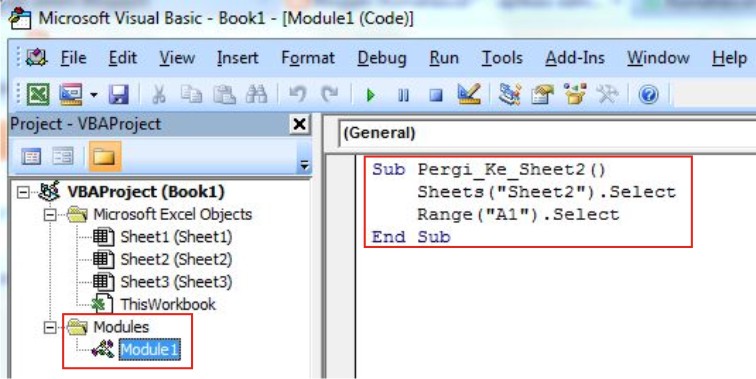Select Sheet1 (Sheet1) in project tree
This screenshot has width=756, height=379.
176,237
